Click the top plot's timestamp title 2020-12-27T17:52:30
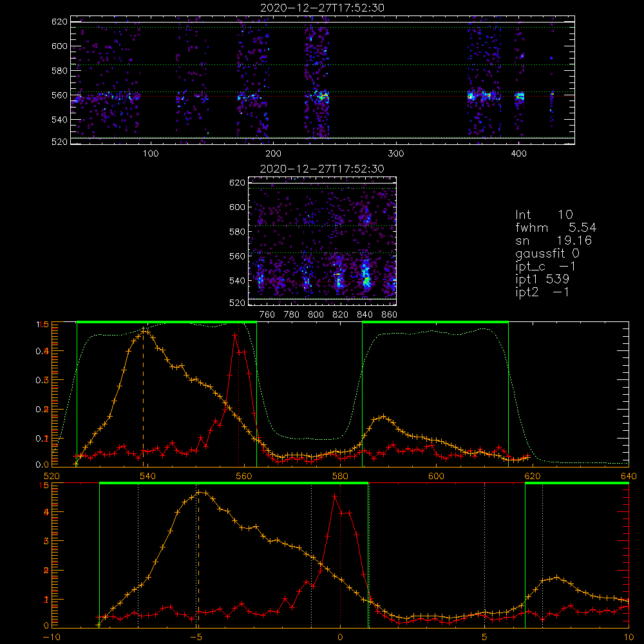Screen dimensions: 644x644 (x=323, y=8)
